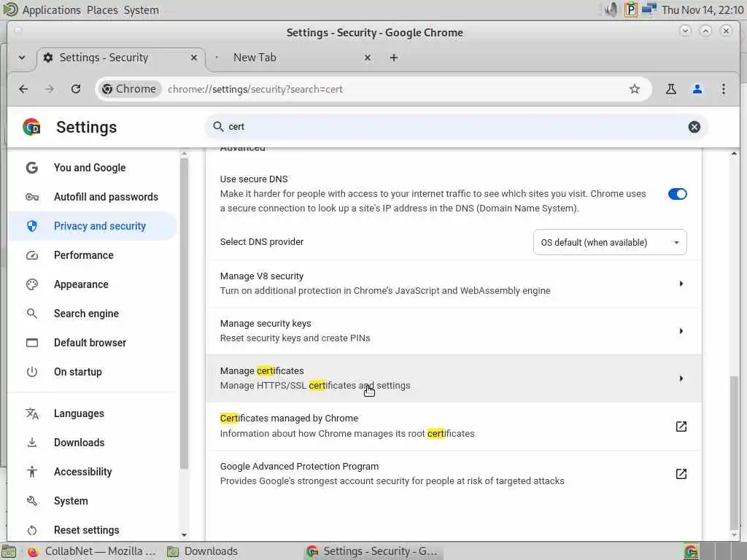Click the Chrome site info chip
The height and width of the screenshot is (560, 747).
pos(129,89)
